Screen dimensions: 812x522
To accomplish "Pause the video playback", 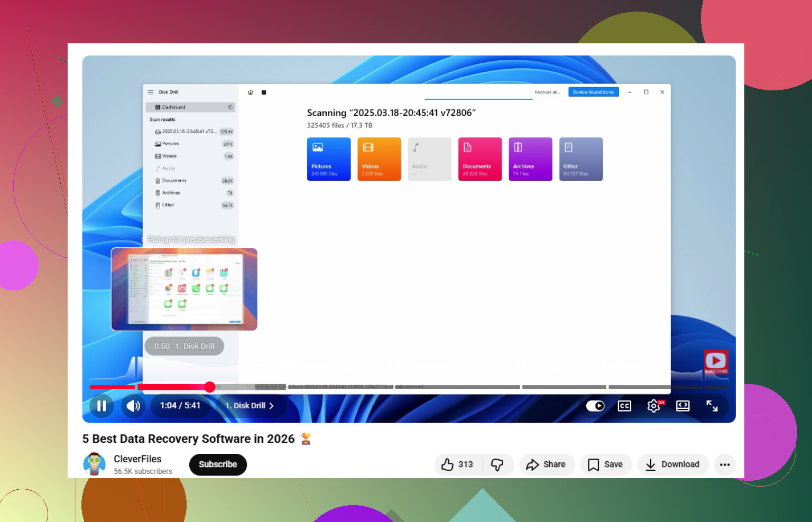I will [x=101, y=406].
